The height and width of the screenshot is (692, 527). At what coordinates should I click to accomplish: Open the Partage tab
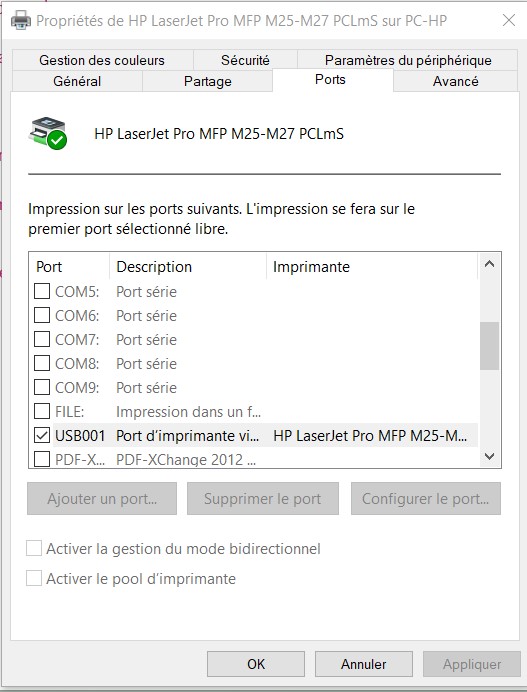(x=207, y=81)
